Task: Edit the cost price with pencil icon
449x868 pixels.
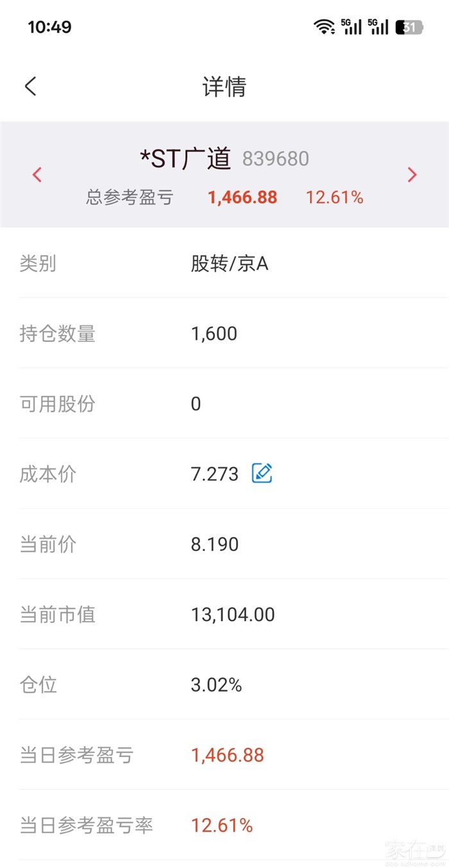Action: (262, 473)
